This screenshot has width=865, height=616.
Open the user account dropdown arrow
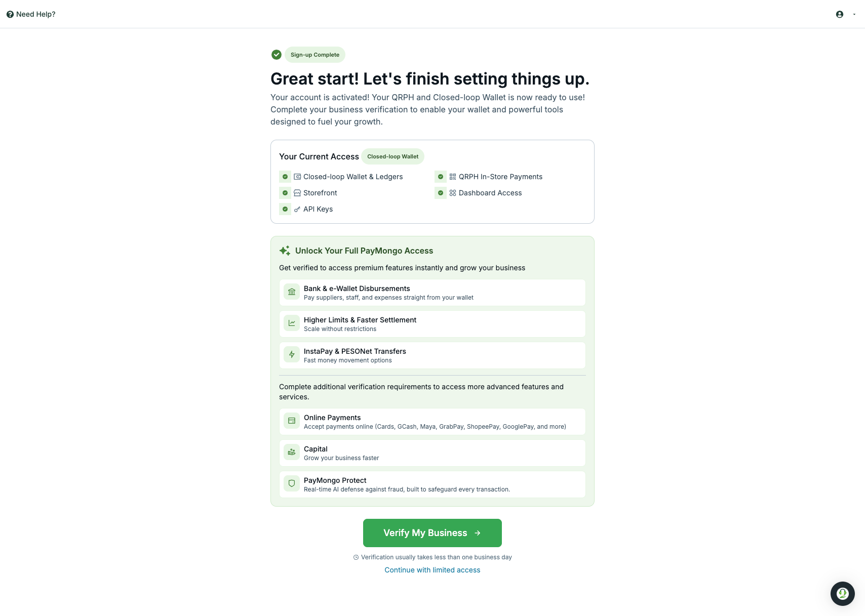tap(854, 14)
